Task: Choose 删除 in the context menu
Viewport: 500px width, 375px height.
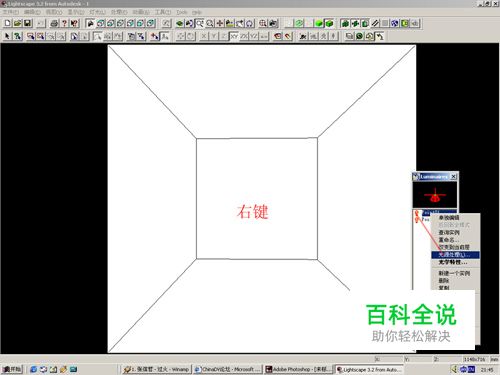Action: click(x=455, y=281)
